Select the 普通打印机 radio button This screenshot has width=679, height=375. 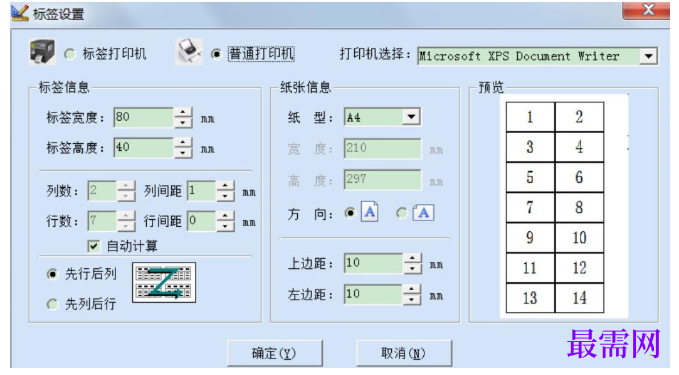click(x=216, y=54)
